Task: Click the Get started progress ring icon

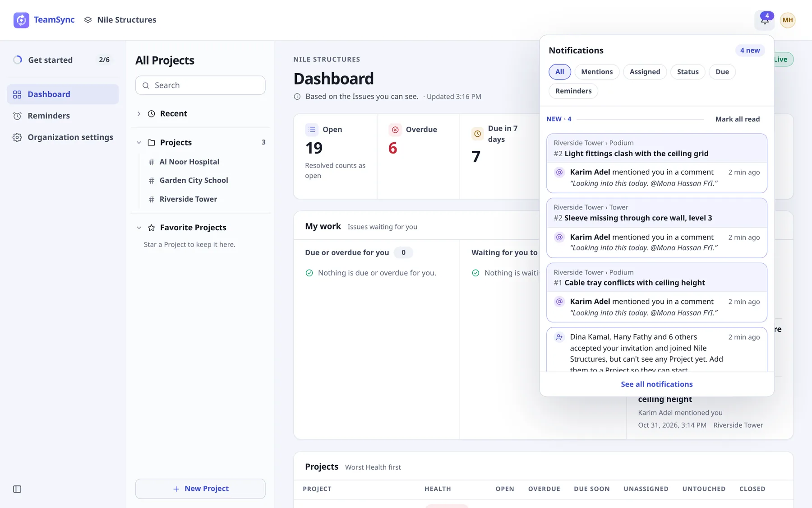Action: tap(18, 60)
